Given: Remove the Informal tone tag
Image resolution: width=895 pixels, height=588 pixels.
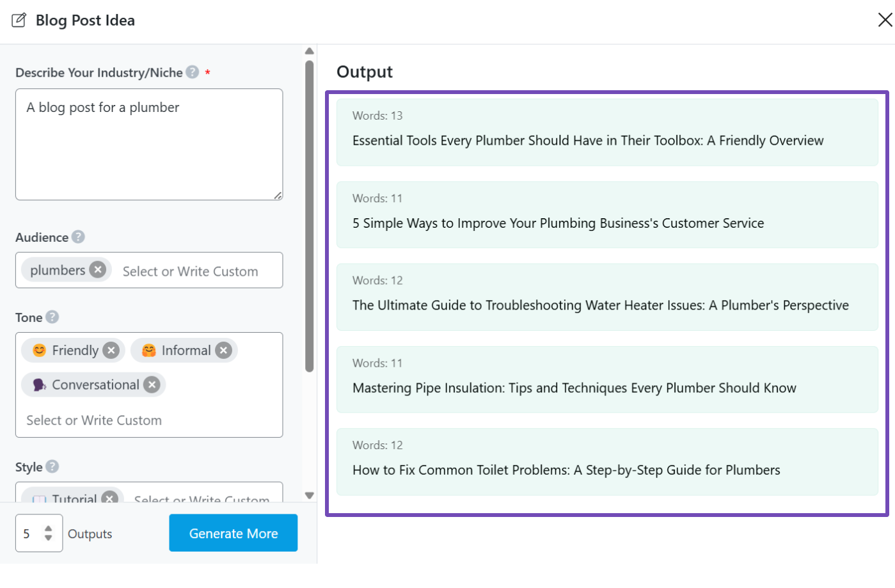Looking at the screenshot, I should [x=223, y=350].
